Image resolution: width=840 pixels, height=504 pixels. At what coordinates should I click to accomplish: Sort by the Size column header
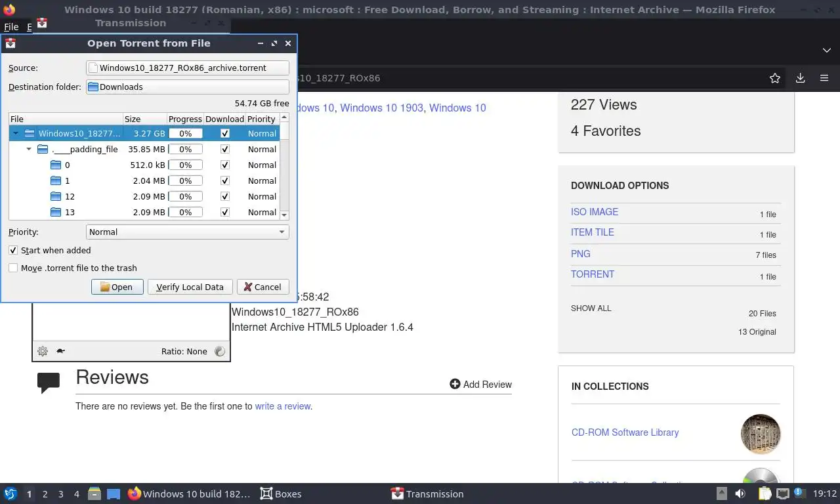145,119
